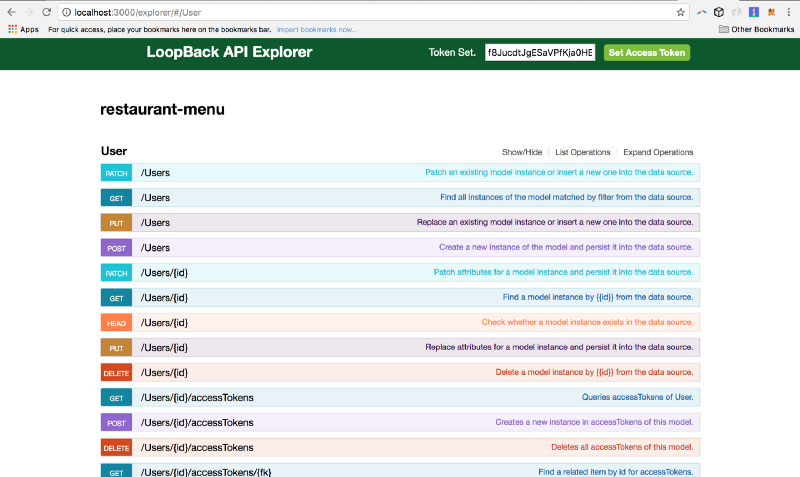Open the Apps grid shortcut
The width and height of the screenshot is (800, 477).
coord(22,30)
